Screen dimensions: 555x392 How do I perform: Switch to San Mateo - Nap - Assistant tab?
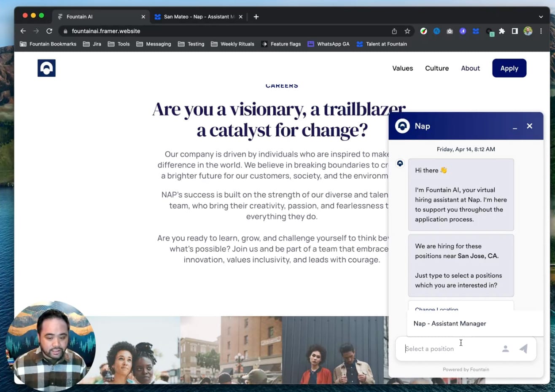[x=198, y=17]
